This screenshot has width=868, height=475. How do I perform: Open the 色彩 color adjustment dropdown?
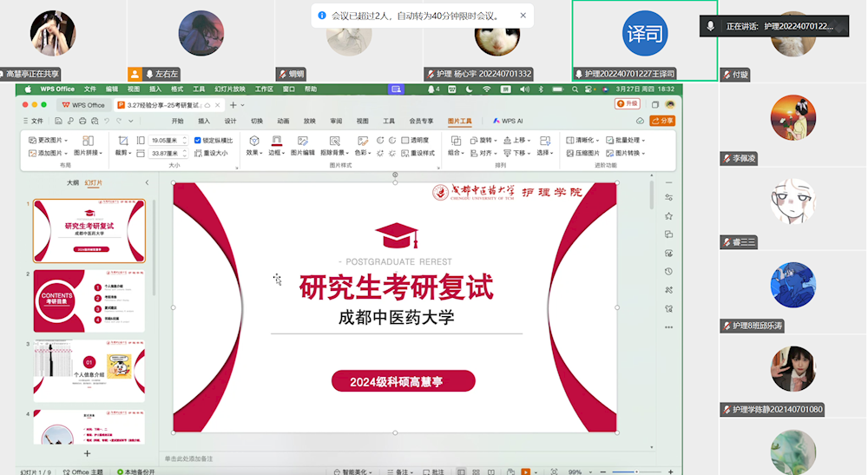(362, 146)
